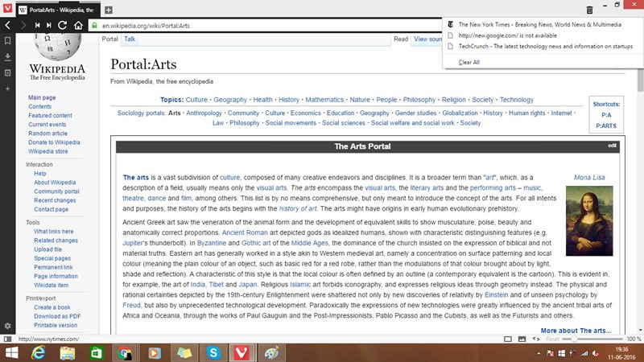Open Social movements portal link
The width and height of the screenshot is (644, 362).
pos(291,123)
